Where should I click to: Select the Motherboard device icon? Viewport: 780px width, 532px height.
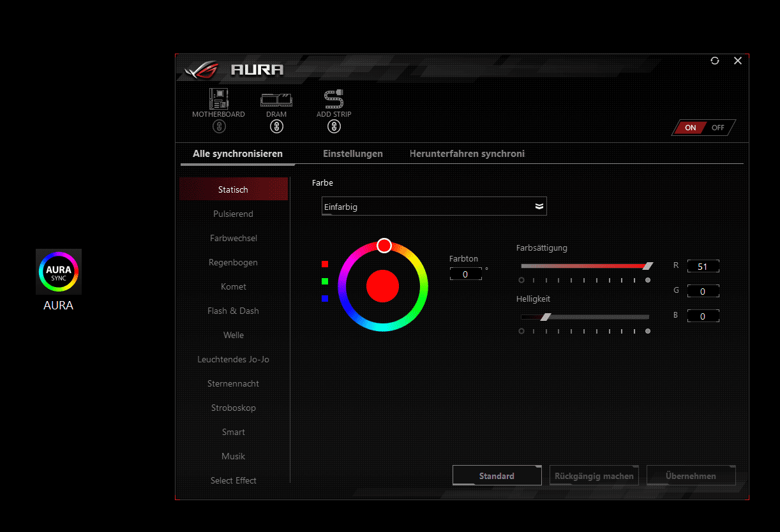219,98
